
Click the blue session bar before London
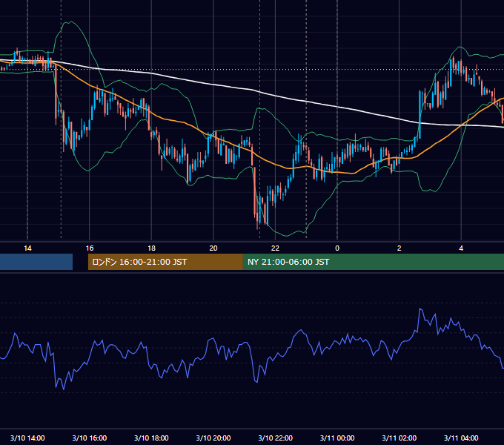(x=36, y=262)
